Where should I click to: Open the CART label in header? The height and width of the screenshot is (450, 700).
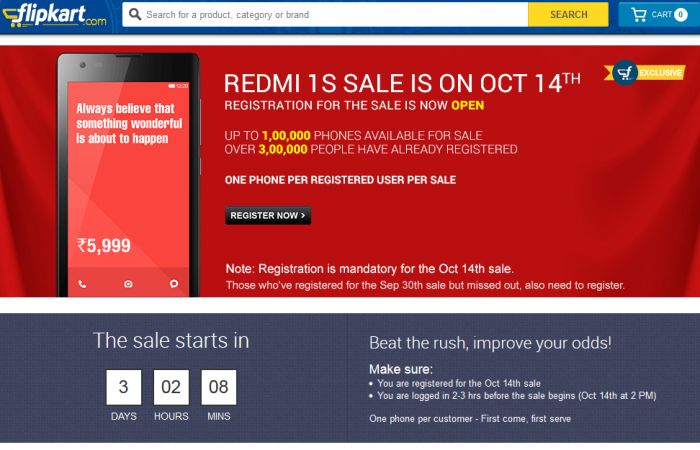tap(661, 15)
